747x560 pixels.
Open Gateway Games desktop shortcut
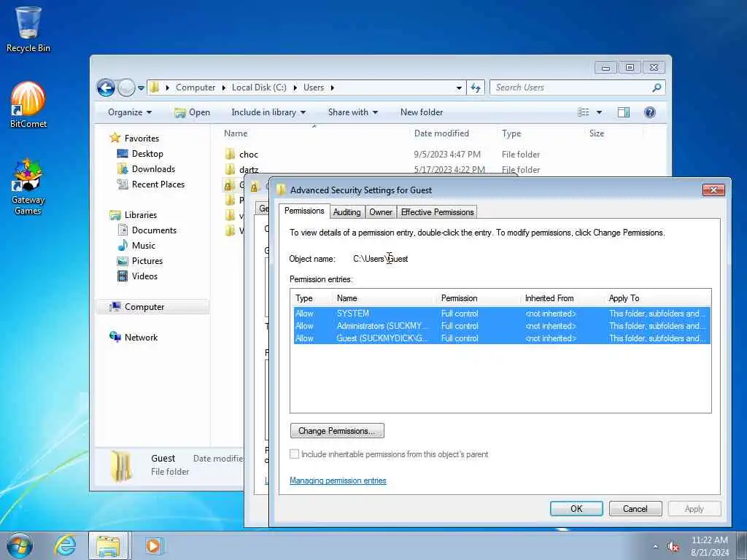click(x=28, y=187)
